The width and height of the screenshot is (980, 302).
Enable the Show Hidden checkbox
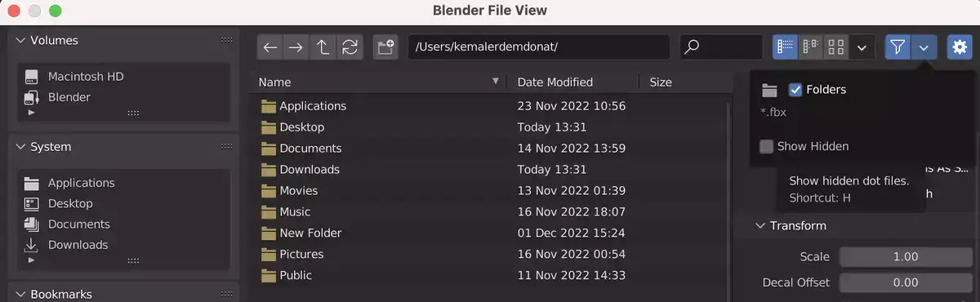pos(766,147)
